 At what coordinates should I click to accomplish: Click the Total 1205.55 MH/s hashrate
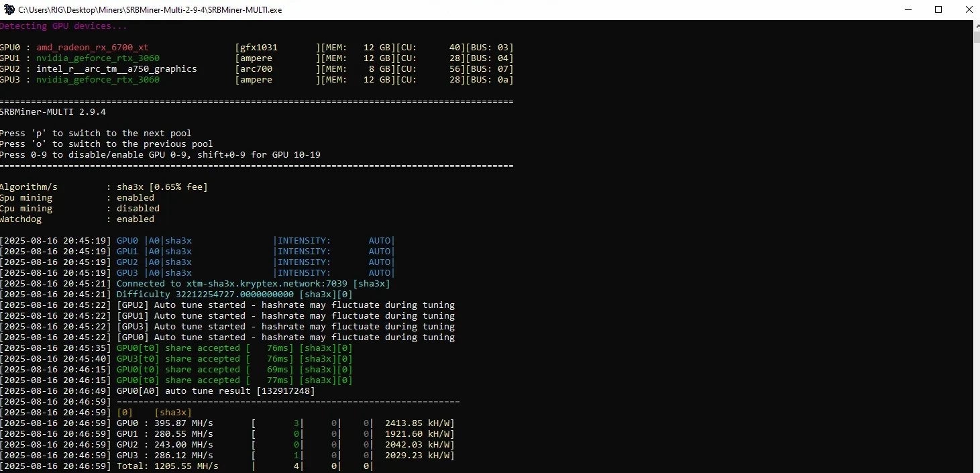[167, 466]
